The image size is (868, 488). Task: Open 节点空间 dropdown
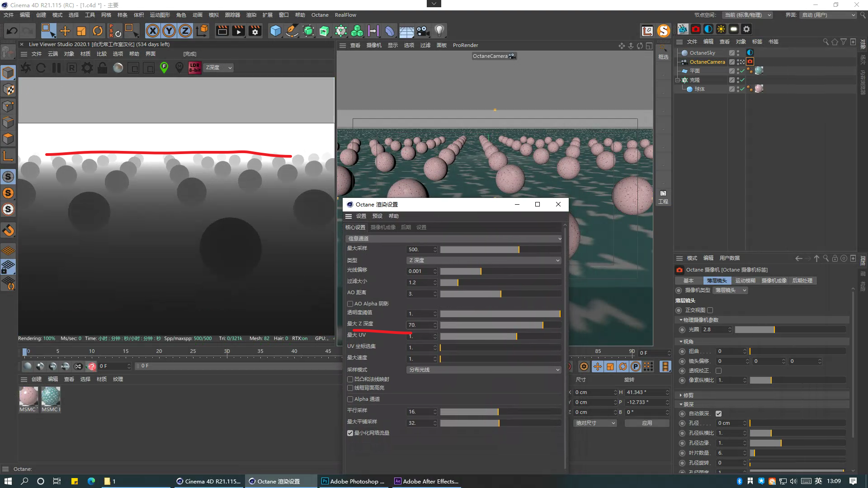point(748,15)
